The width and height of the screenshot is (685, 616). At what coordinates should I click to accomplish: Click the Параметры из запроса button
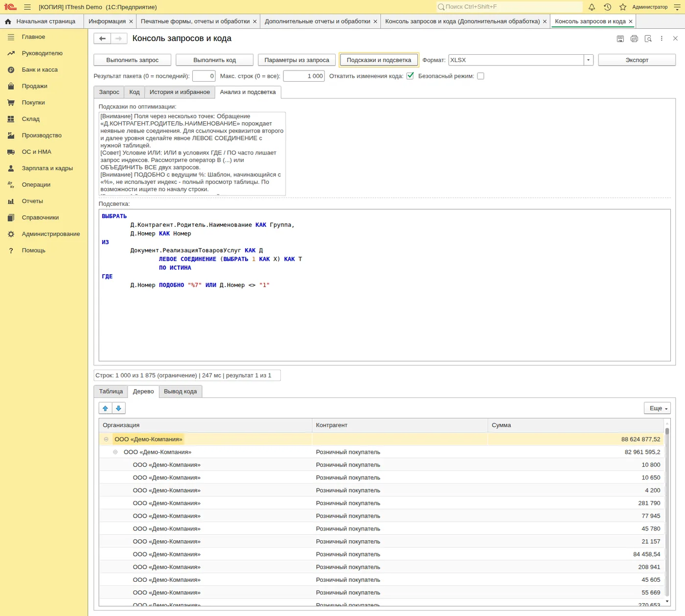point(297,60)
